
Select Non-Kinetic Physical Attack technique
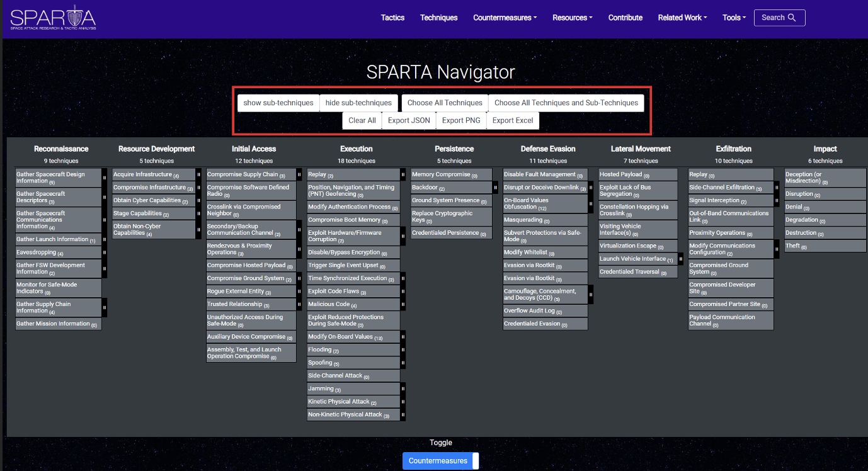(353, 414)
